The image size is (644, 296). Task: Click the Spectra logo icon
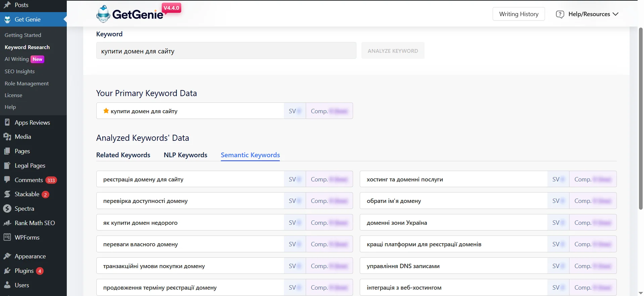pos(7,209)
